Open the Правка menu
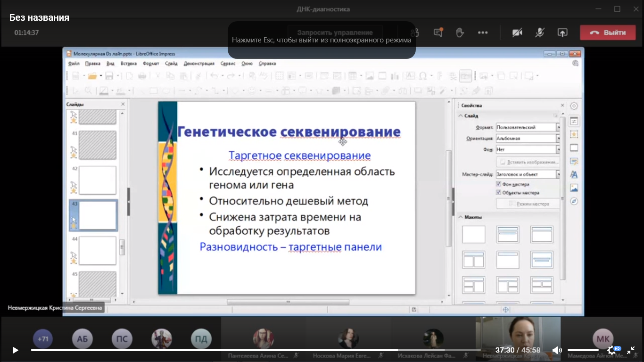This screenshot has height=362, width=644. pyautogui.click(x=93, y=63)
